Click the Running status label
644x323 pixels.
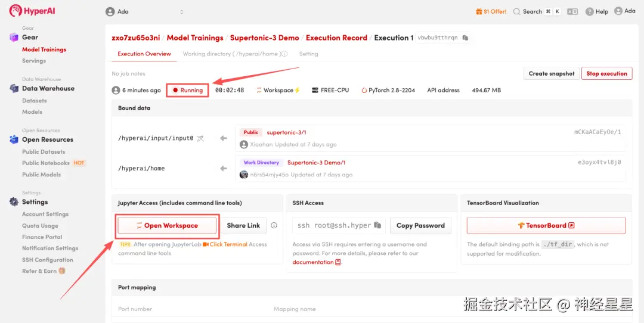191,91
